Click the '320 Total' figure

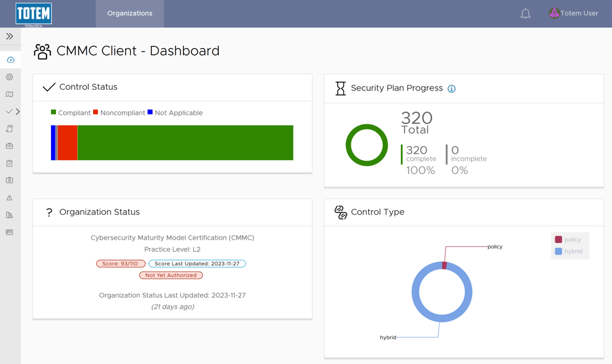(417, 123)
